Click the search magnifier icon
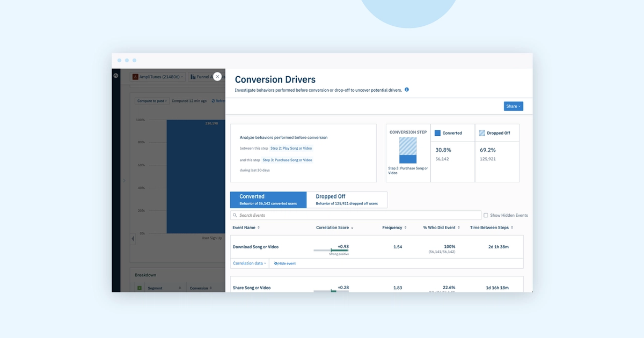 pyautogui.click(x=235, y=215)
